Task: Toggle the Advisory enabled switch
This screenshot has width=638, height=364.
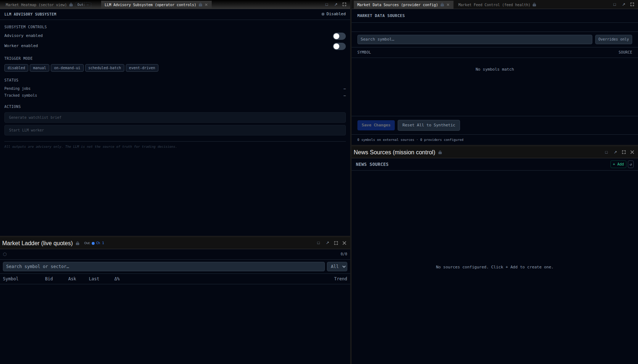Action: [339, 36]
